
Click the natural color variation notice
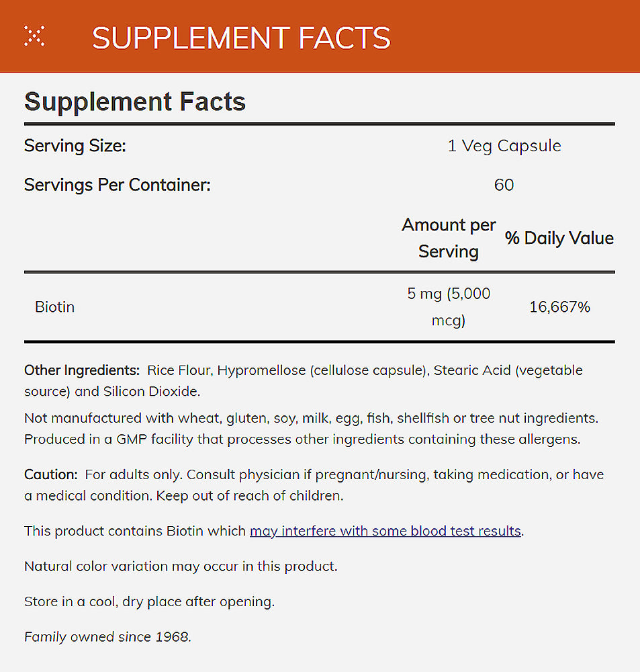tap(181, 566)
